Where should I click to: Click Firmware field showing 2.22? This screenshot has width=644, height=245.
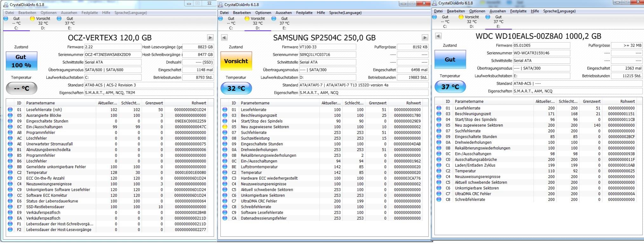point(113,47)
